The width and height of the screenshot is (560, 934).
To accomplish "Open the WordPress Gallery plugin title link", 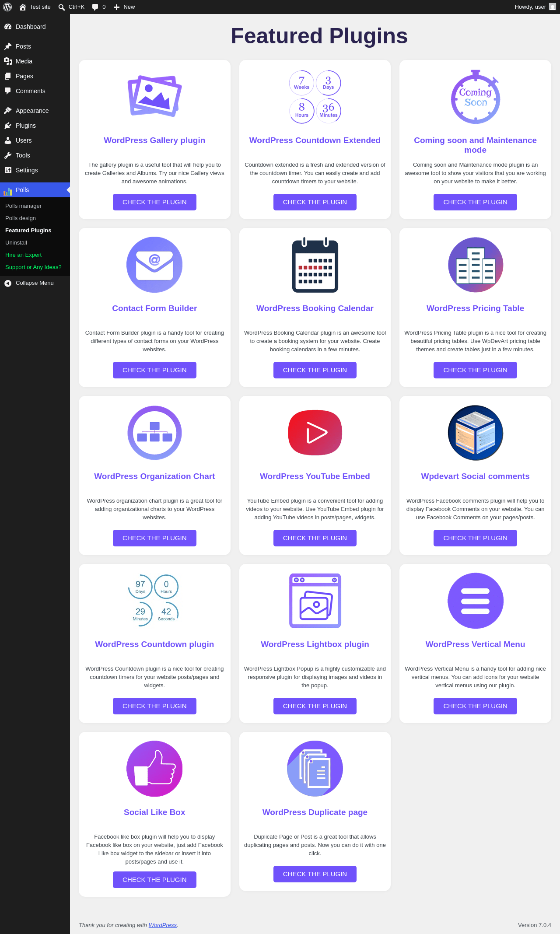I will (154, 140).
